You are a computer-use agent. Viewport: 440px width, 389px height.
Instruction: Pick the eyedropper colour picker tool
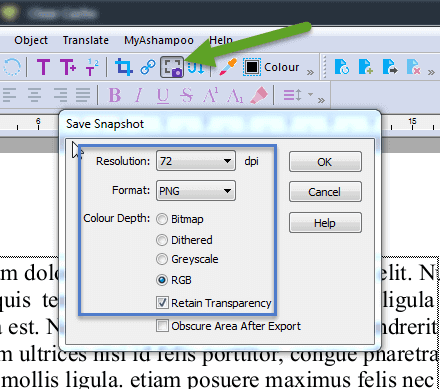pos(228,67)
